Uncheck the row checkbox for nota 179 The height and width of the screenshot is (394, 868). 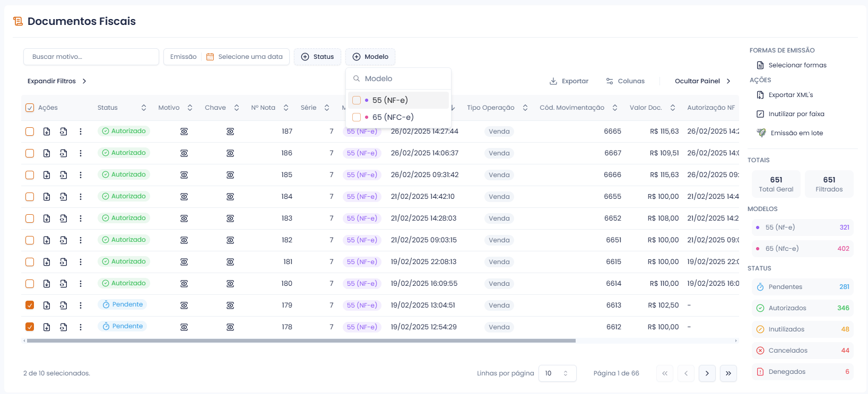click(x=30, y=305)
